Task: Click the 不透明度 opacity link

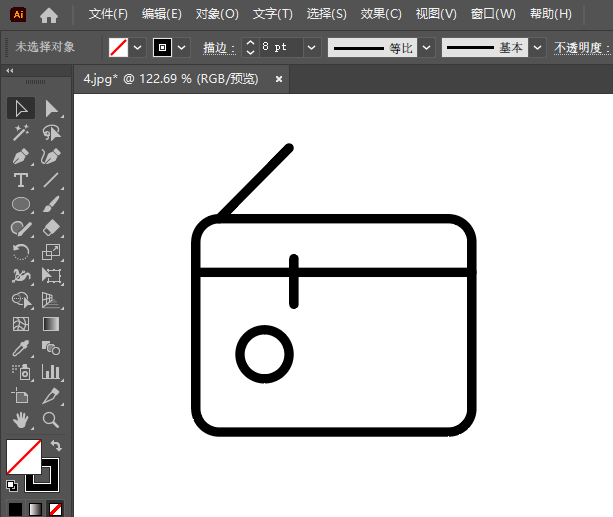Action: pos(581,48)
